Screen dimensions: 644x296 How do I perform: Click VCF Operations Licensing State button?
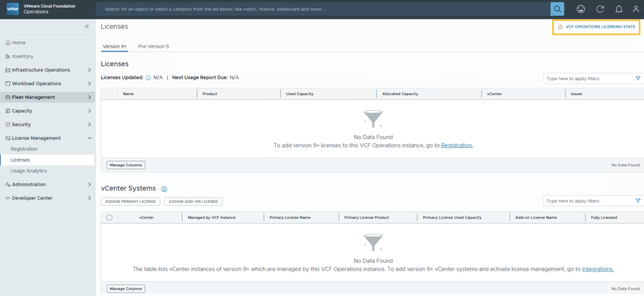click(x=596, y=26)
